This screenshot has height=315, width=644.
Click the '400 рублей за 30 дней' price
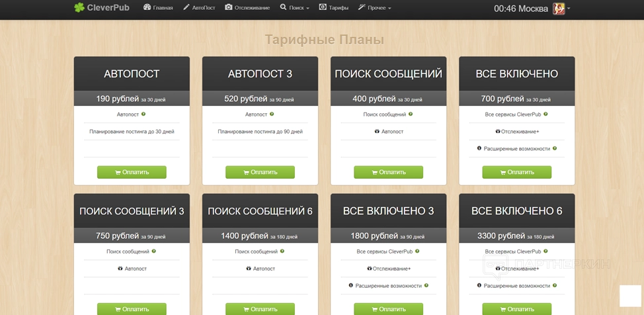pos(387,99)
